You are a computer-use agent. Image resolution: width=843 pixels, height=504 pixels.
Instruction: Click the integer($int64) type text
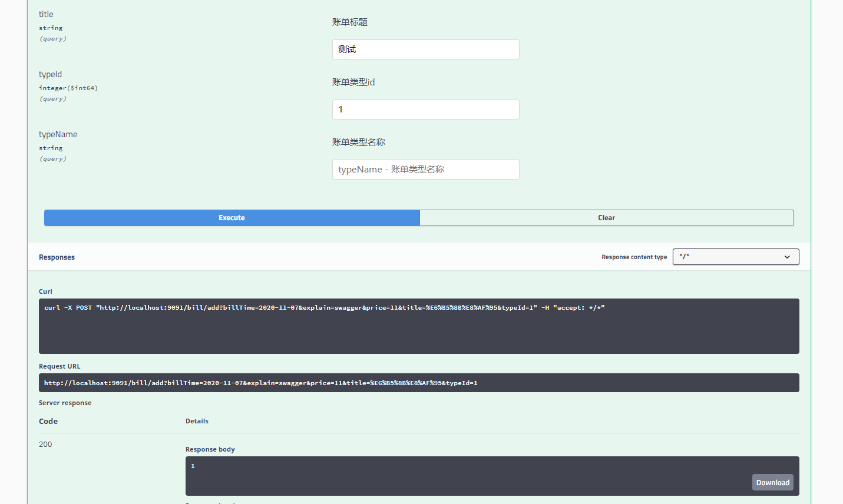pyautogui.click(x=68, y=88)
